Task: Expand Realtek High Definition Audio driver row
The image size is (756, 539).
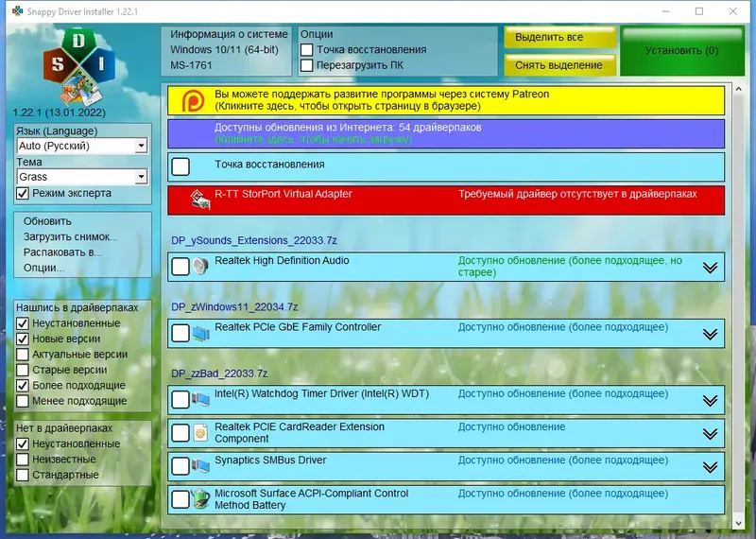Action: 710,268
